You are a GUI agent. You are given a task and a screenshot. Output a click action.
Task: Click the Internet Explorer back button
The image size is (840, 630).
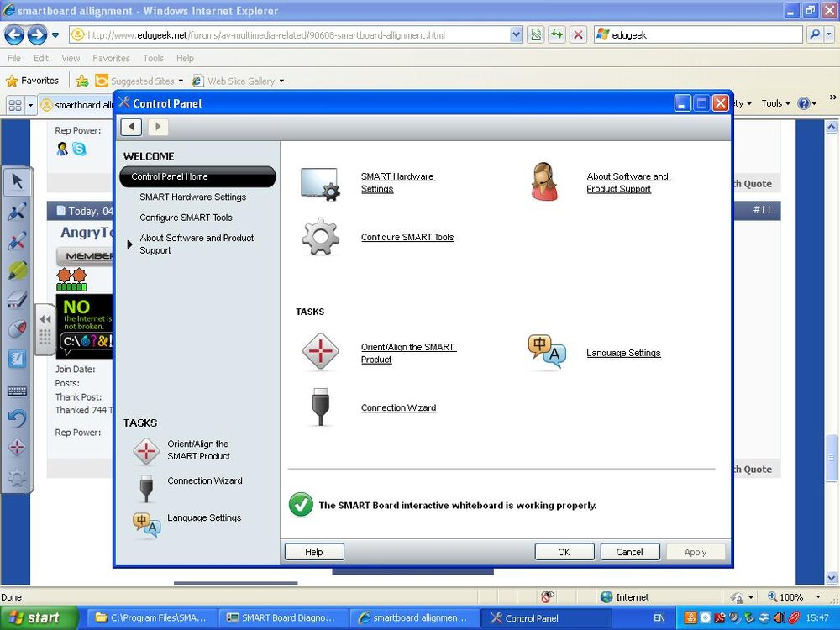(14, 34)
